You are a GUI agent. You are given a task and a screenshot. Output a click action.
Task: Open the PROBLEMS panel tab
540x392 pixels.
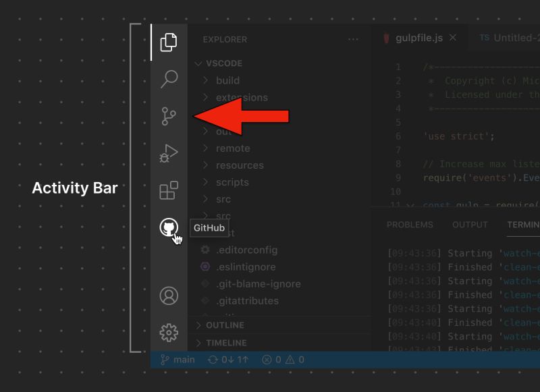(410, 225)
